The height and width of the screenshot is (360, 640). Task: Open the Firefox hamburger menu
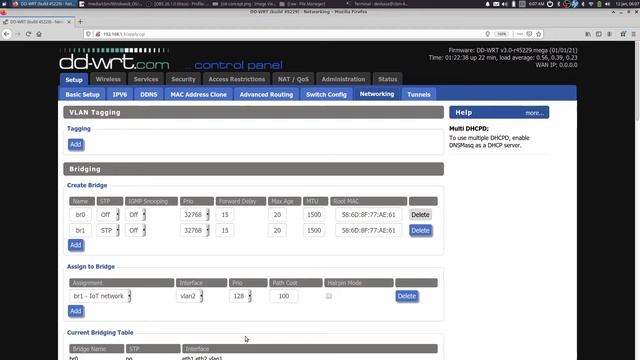click(634, 34)
